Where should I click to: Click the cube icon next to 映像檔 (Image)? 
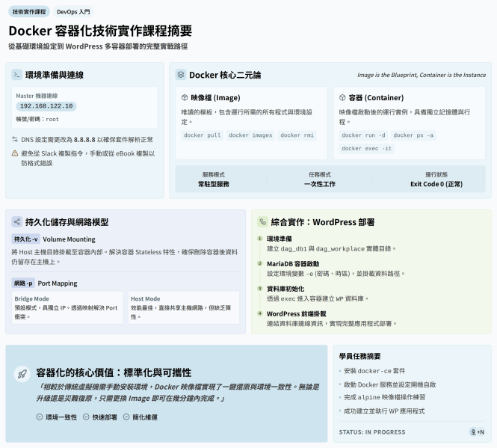[x=185, y=97]
